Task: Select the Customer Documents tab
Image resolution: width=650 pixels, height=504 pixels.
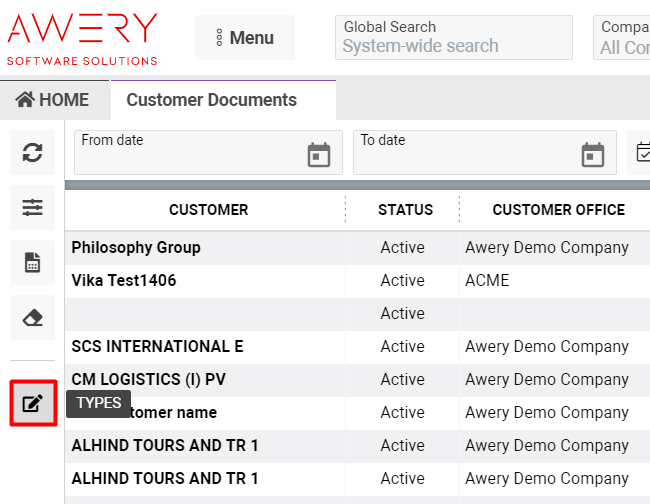Action: point(212,100)
